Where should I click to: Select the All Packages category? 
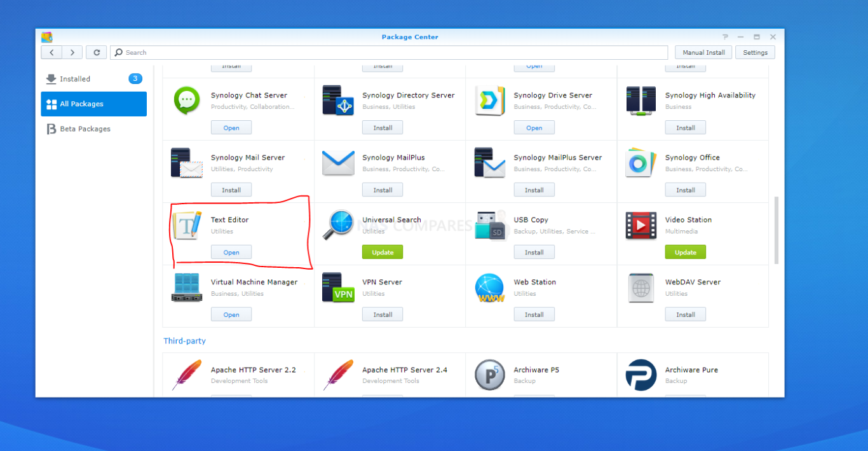(x=94, y=104)
